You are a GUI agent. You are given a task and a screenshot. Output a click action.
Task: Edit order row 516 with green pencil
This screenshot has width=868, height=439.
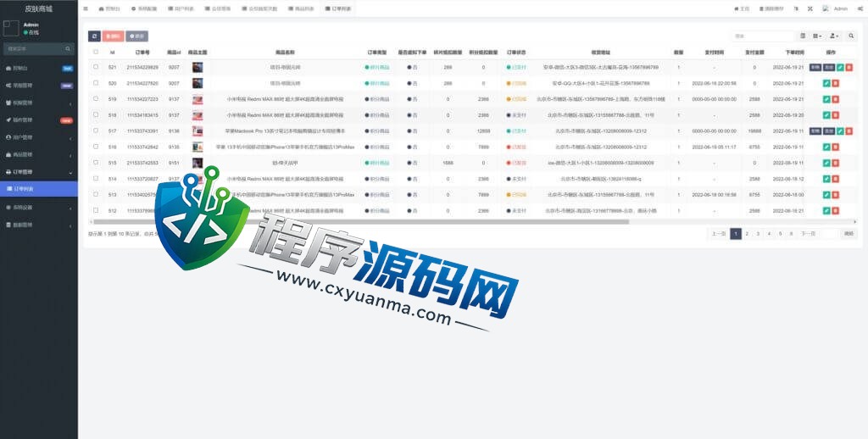826,147
